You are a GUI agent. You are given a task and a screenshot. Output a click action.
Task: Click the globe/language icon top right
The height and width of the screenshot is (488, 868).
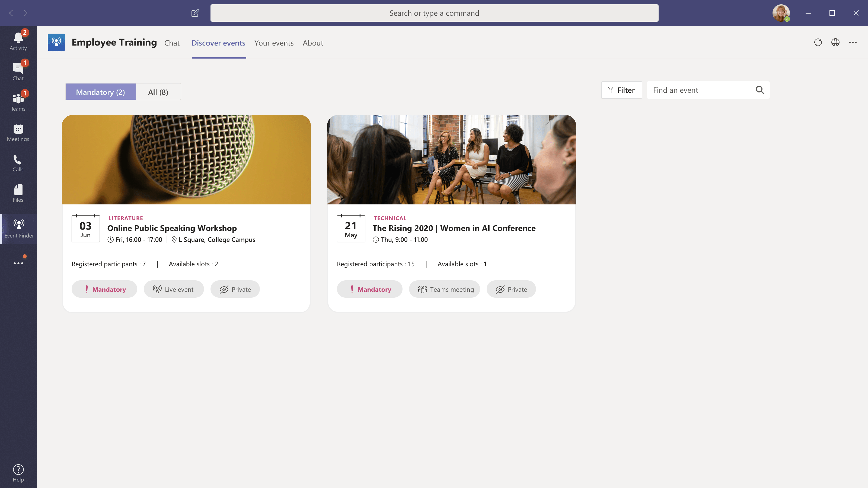[835, 42]
